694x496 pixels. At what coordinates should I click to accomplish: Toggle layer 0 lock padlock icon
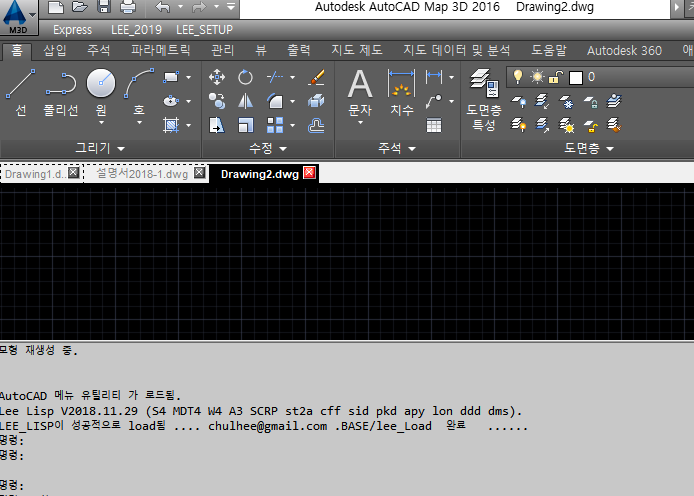[x=556, y=77]
